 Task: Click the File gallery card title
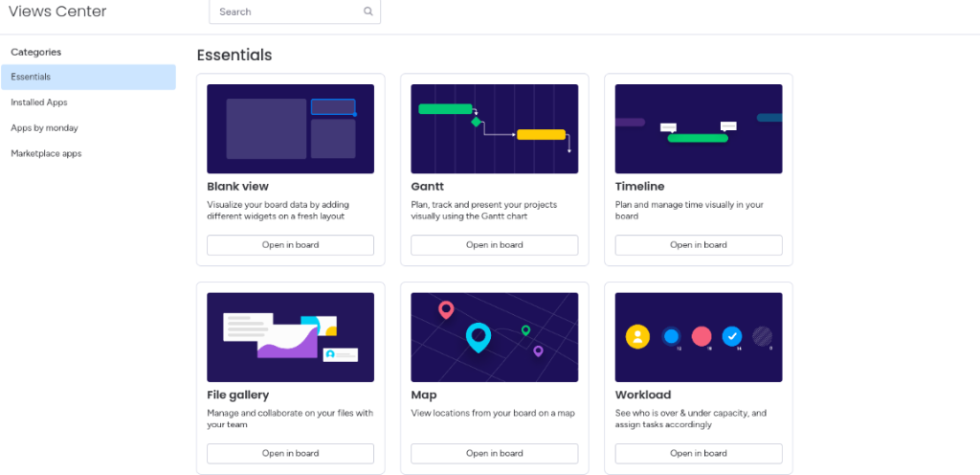point(237,395)
